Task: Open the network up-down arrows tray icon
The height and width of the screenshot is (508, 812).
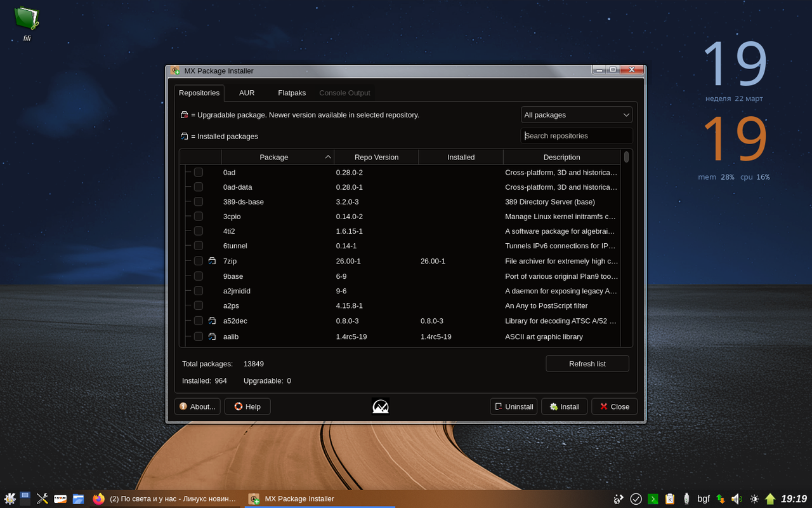Action: (x=721, y=498)
